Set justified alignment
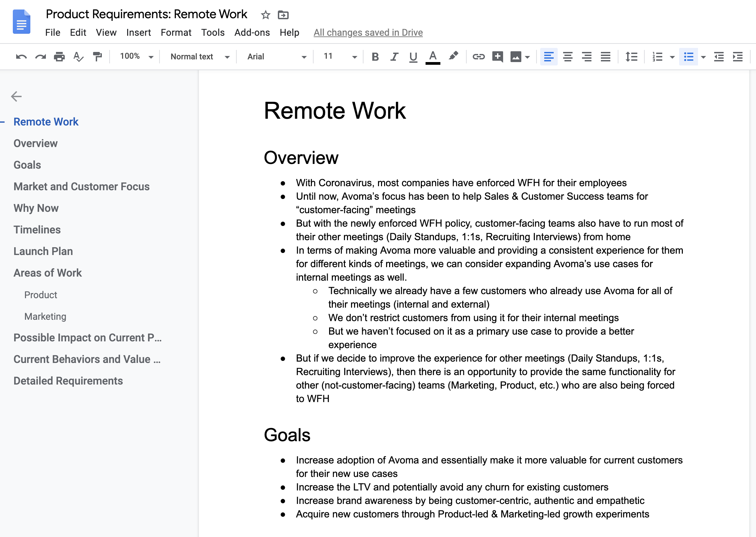 coord(606,57)
